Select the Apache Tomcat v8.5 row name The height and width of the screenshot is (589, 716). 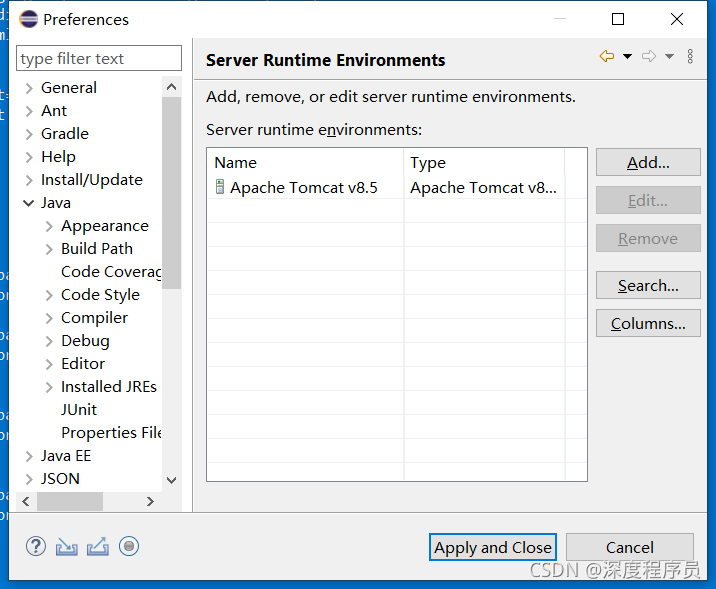(304, 188)
